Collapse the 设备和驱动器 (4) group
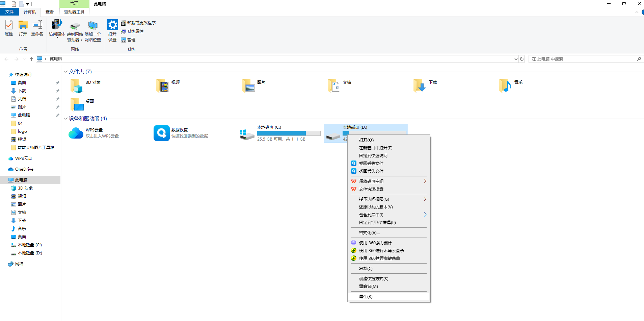Image resolution: width=644 pixels, height=321 pixels. pos(65,119)
